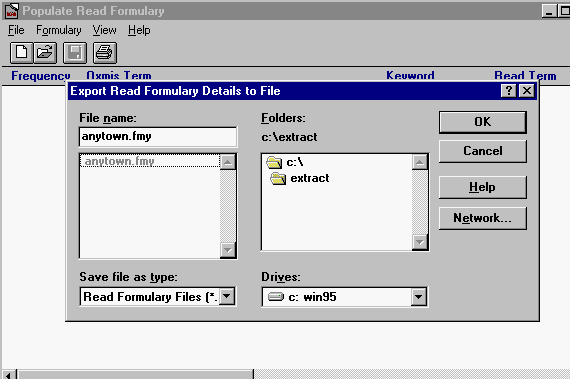Click the File name input field

158,137
